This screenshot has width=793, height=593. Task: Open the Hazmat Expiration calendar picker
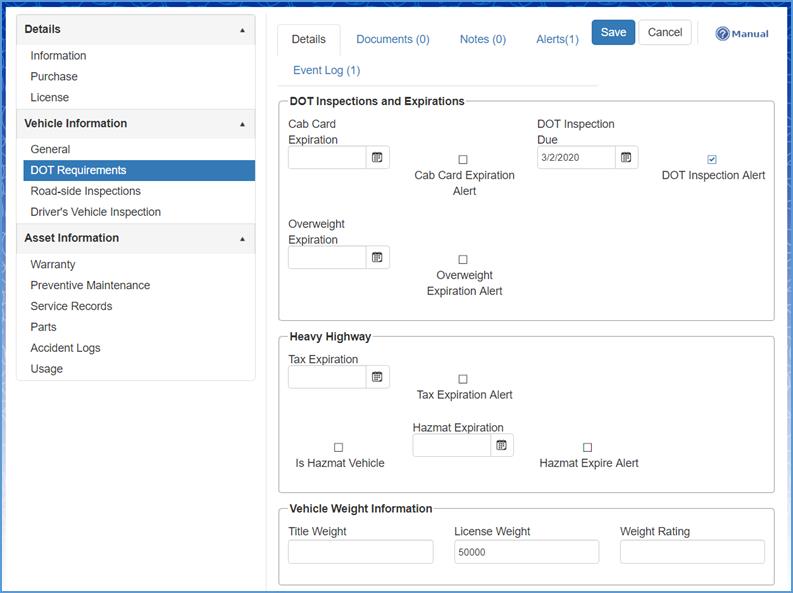coord(502,445)
